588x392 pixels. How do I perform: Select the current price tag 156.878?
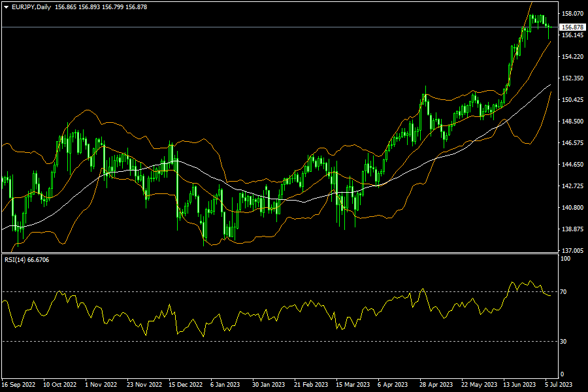coord(572,27)
